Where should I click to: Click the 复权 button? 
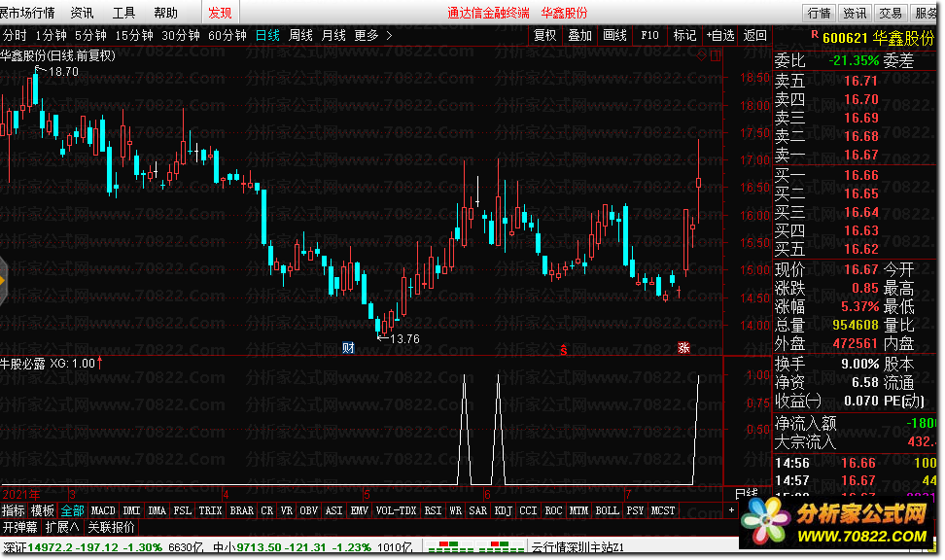point(545,36)
